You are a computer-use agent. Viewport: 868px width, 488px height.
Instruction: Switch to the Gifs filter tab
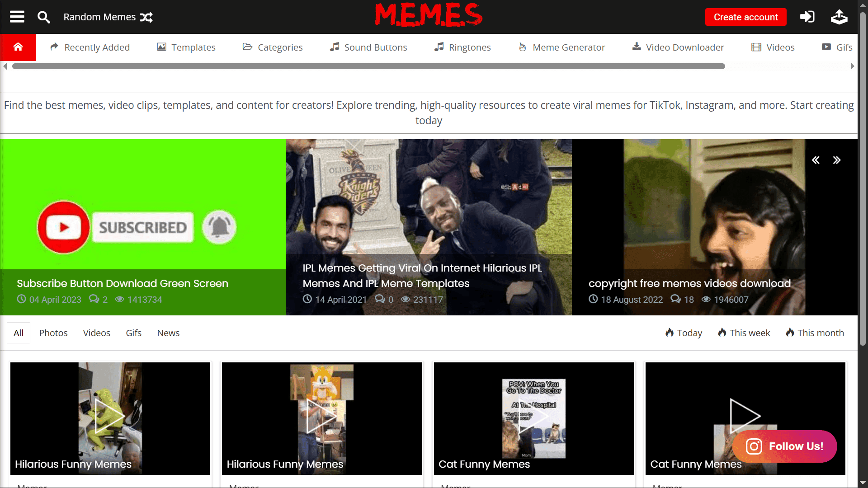click(133, 333)
